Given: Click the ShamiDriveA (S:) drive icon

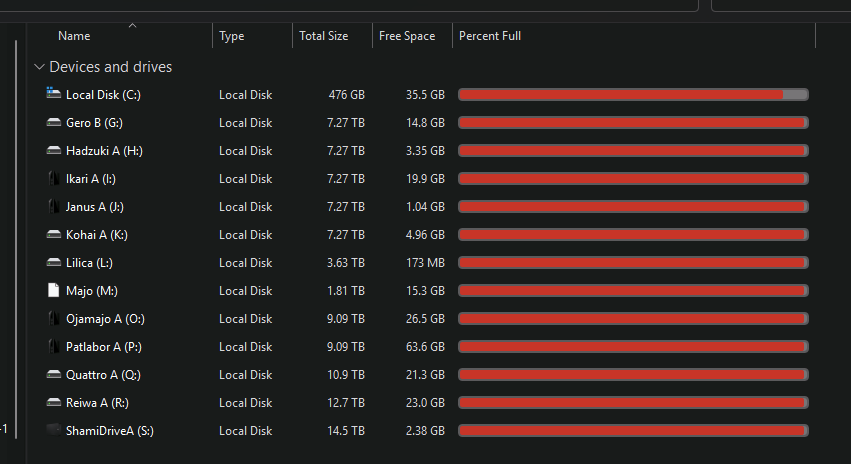Looking at the screenshot, I should [x=53, y=430].
